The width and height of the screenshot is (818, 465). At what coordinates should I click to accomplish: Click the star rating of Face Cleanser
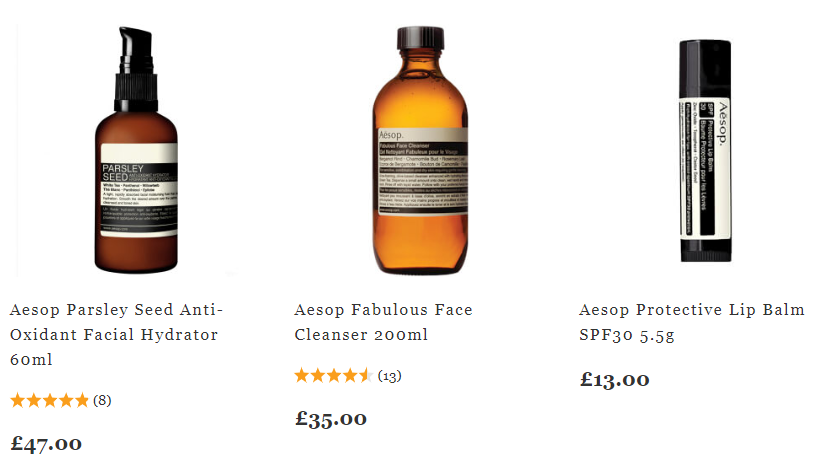point(334,375)
